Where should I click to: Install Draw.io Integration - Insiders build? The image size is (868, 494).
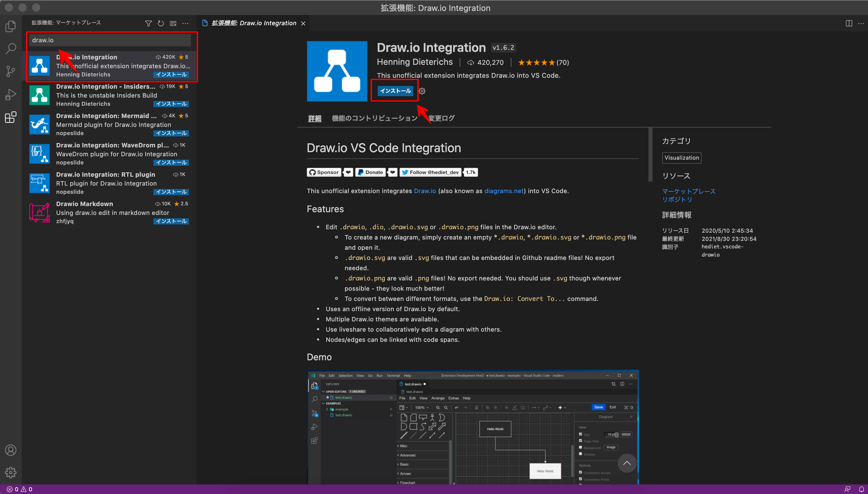click(x=171, y=104)
